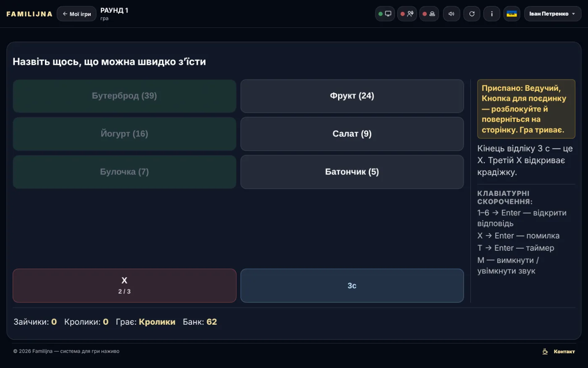Open the info panel icon
Image resolution: width=588 pixels, height=368 pixels.
click(x=492, y=14)
